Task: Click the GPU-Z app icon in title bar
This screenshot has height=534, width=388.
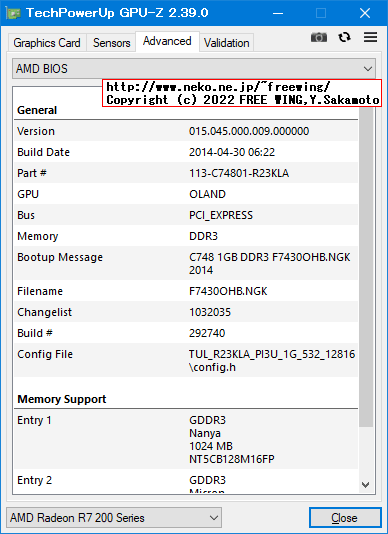Action: 13,13
